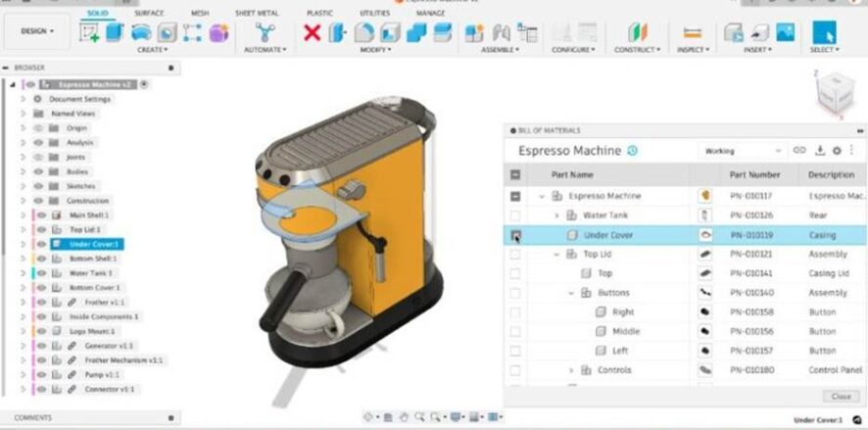Viewport: 868px width, 430px height.
Task: Click PN-010141 part number cell
Action: click(751, 273)
